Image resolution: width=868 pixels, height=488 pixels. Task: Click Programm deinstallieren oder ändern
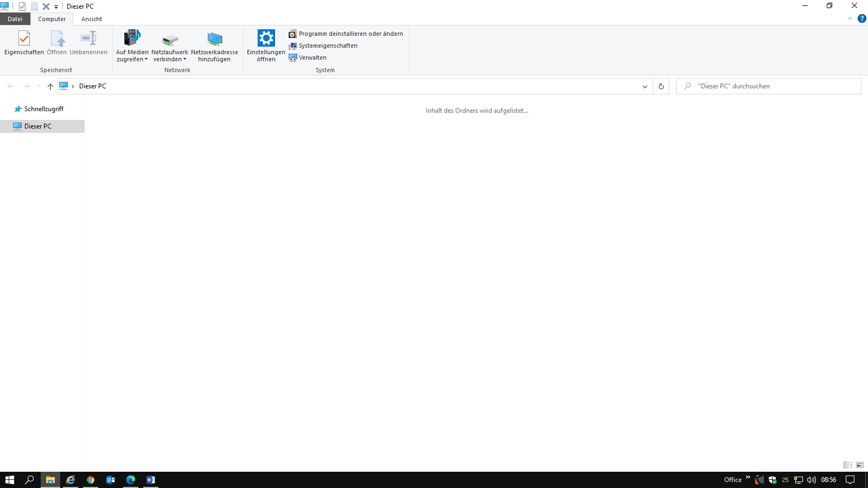point(346,34)
